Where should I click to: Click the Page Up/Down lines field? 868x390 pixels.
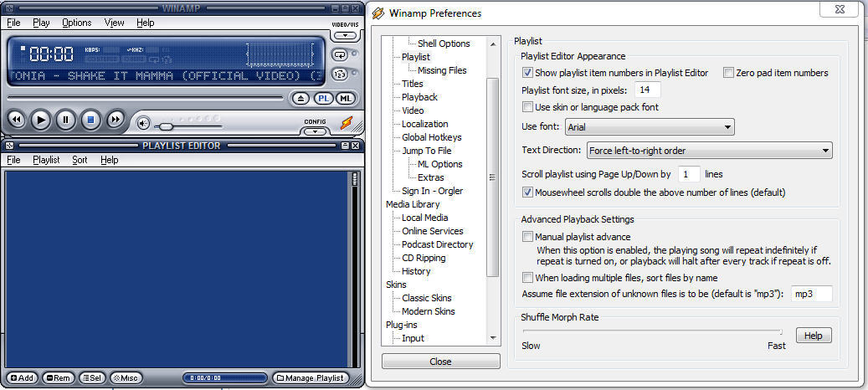pos(689,174)
